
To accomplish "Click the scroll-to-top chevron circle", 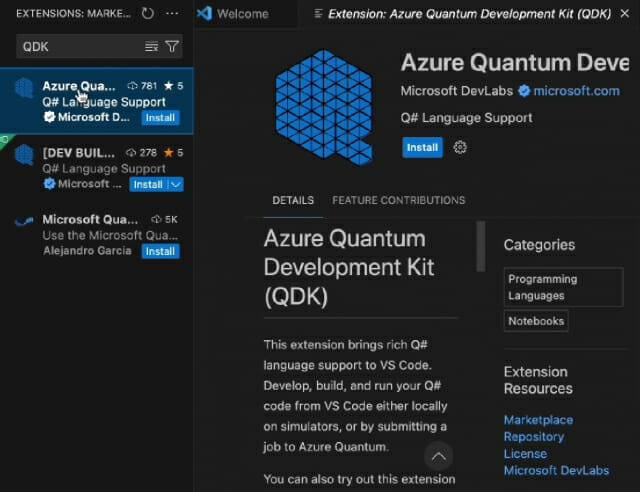I will 438,456.
